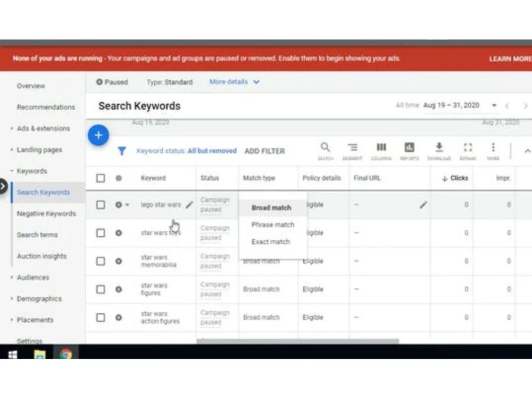This screenshot has height=399, width=532.
Task: Click ADD FILTER
Action: pos(264,151)
